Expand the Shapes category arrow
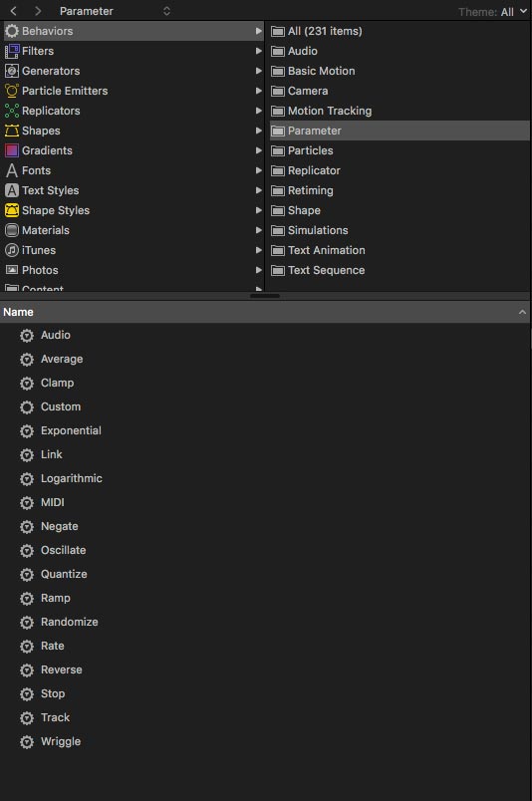The height and width of the screenshot is (801, 532). coord(259,131)
